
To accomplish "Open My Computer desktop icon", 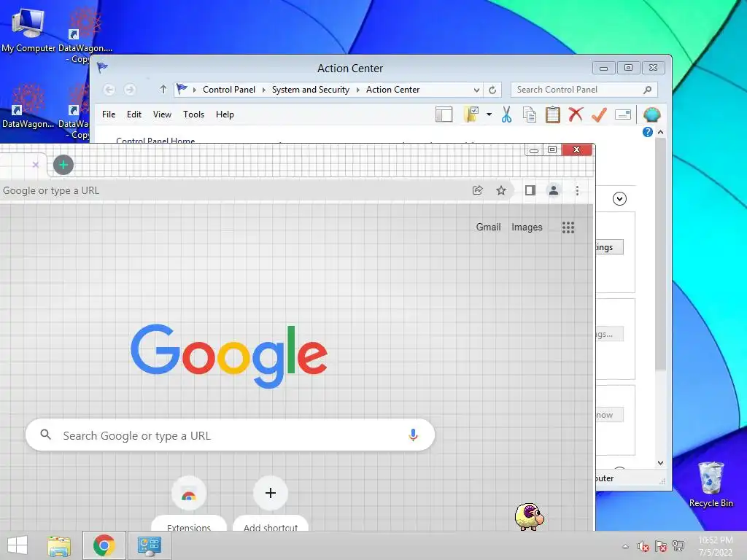I will 28,31.
